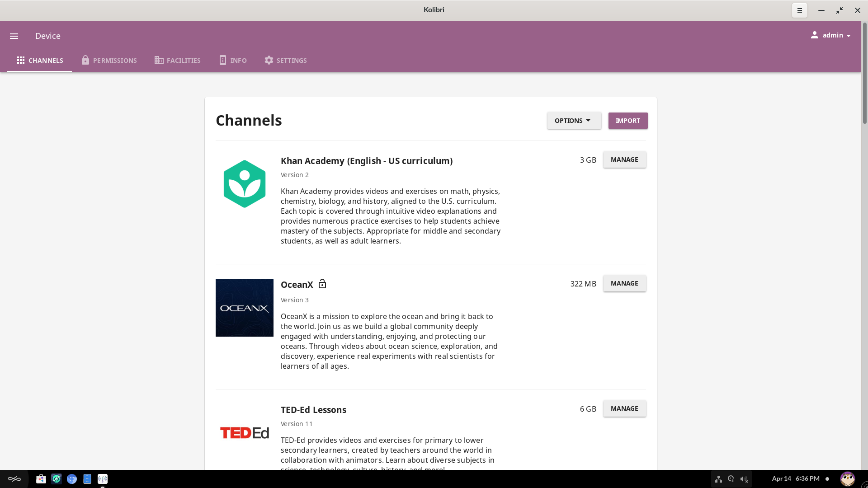This screenshot has width=868, height=488.
Task: Open the blue document app in taskbar
Action: [87, 479]
